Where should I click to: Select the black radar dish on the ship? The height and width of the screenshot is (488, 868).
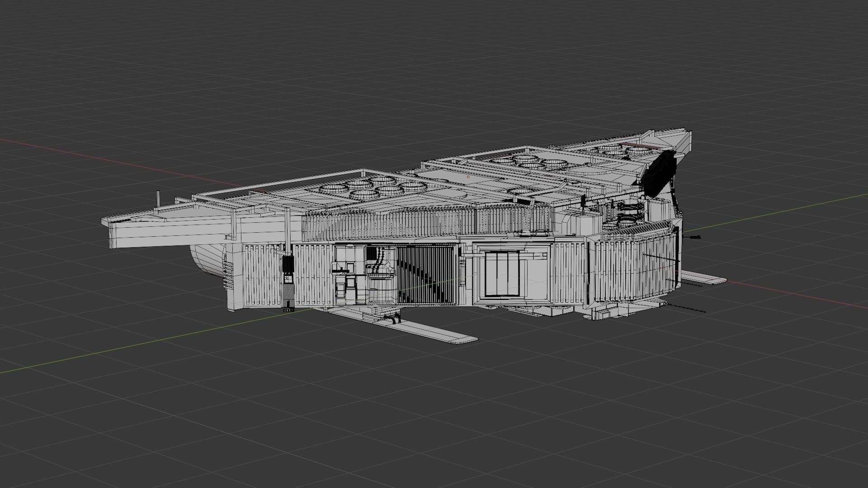[660, 174]
